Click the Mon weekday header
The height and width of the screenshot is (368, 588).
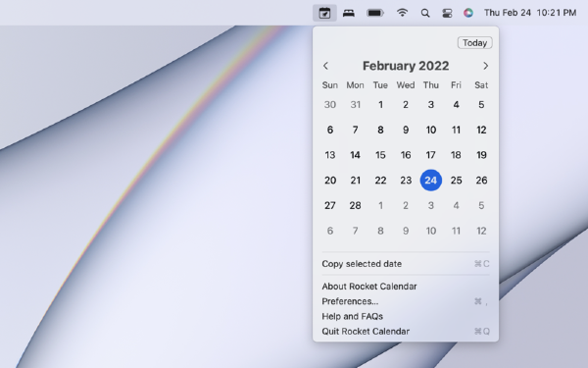pyautogui.click(x=355, y=85)
